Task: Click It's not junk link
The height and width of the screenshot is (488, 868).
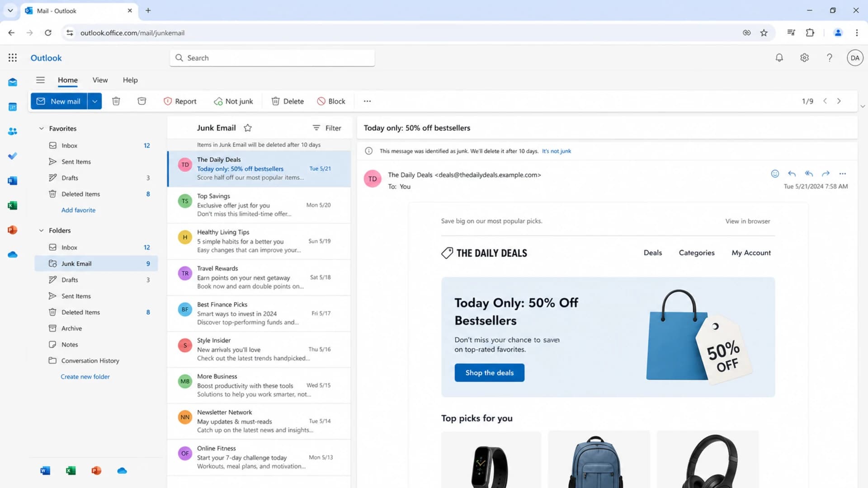Action: [556, 151]
